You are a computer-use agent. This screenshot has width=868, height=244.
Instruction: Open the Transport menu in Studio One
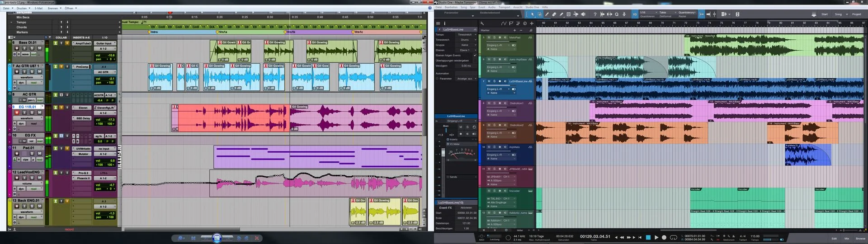tap(505, 7)
